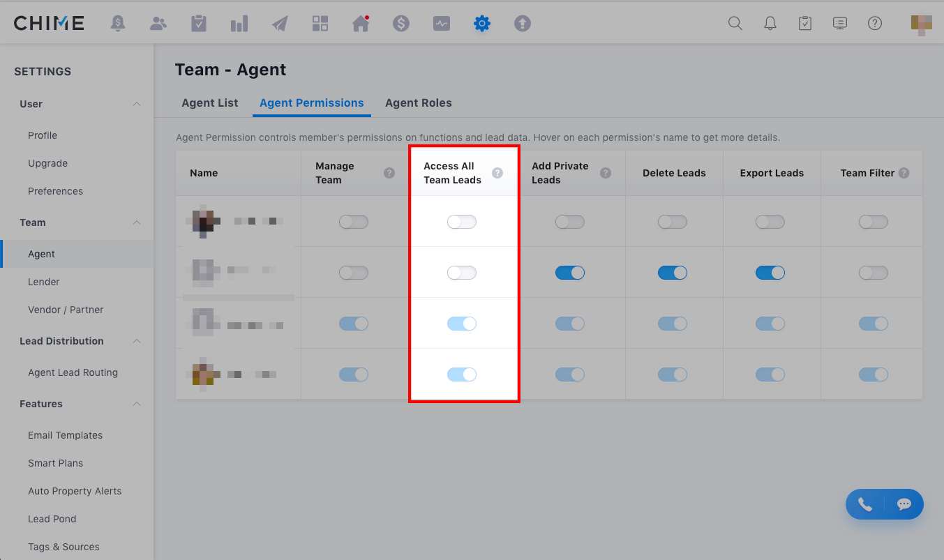Click the paper plane campaigns icon

pos(280,24)
